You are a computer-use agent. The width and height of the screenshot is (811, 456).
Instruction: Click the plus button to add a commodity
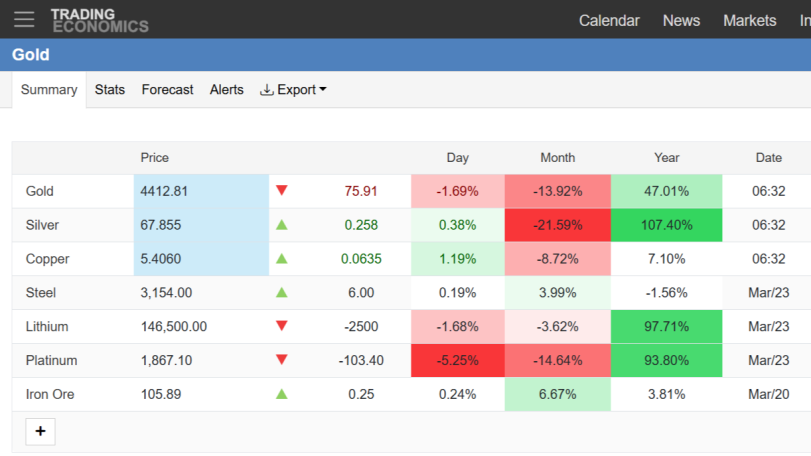click(40, 431)
